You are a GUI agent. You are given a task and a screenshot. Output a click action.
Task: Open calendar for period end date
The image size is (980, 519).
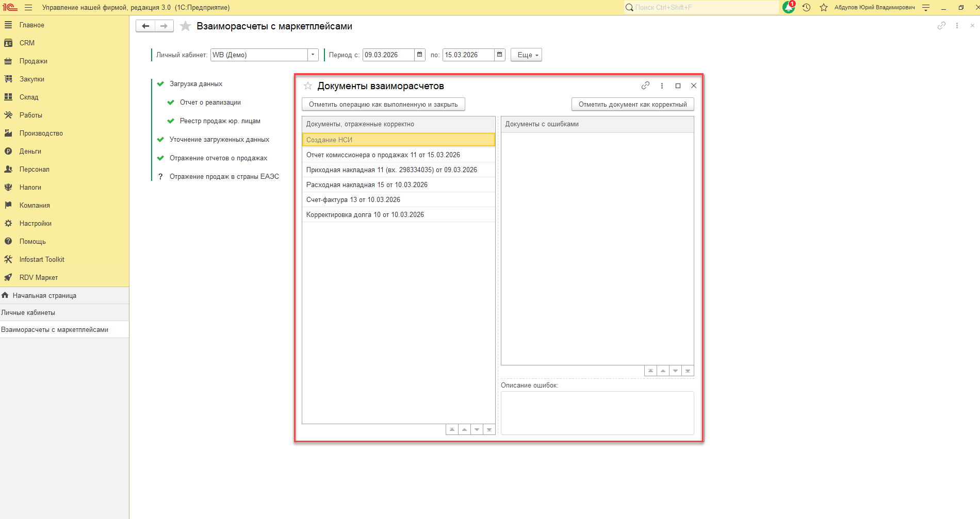click(499, 55)
